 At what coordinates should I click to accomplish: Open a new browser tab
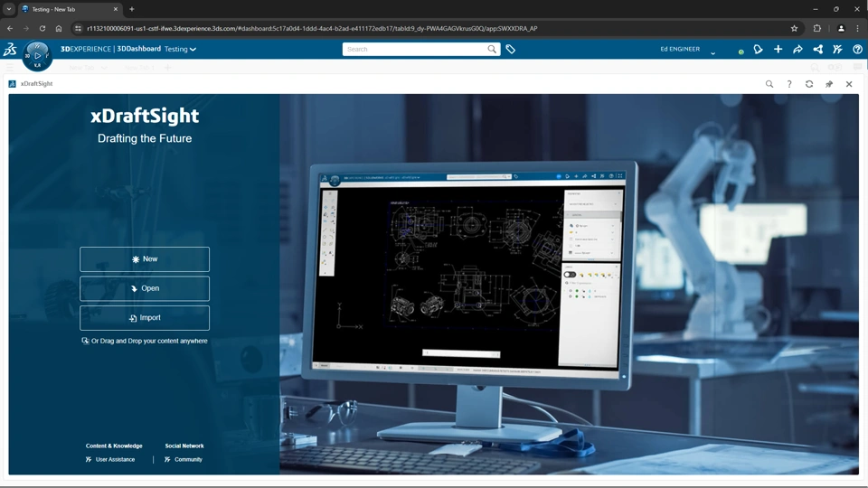point(132,9)
